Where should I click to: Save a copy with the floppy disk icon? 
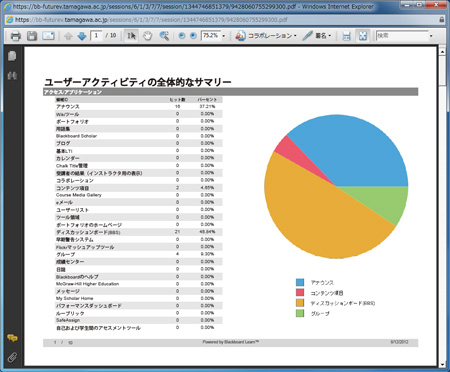click(x=32, y=36)
